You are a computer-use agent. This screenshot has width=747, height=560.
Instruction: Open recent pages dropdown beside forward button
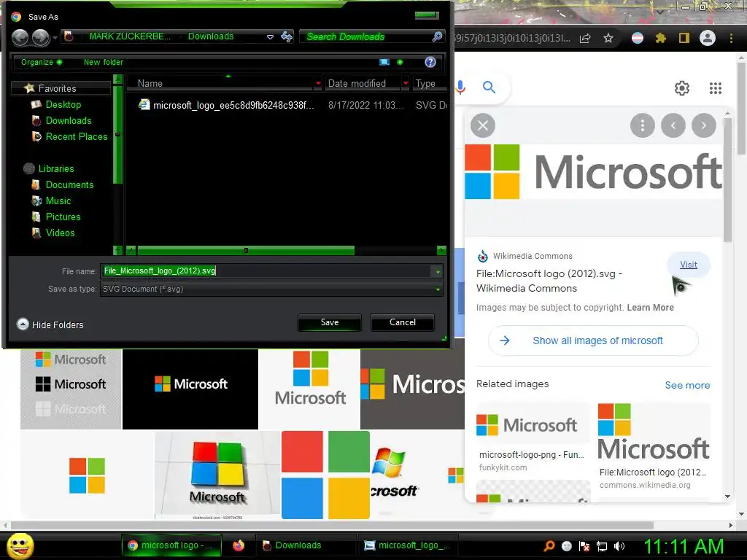point(55,37)
